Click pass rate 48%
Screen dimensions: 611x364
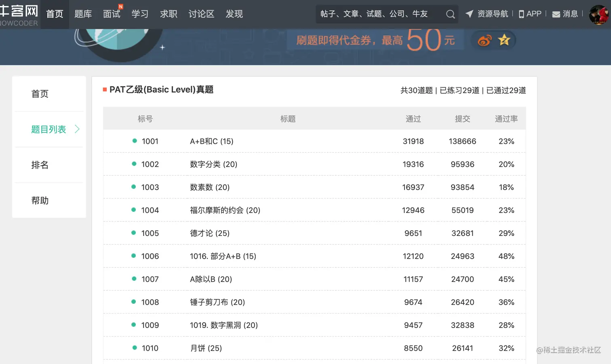tap(506, 257)
